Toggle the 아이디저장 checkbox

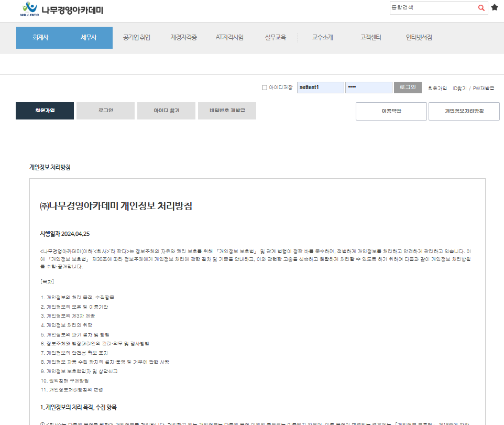pyautogui.click(x=265, y=88)
